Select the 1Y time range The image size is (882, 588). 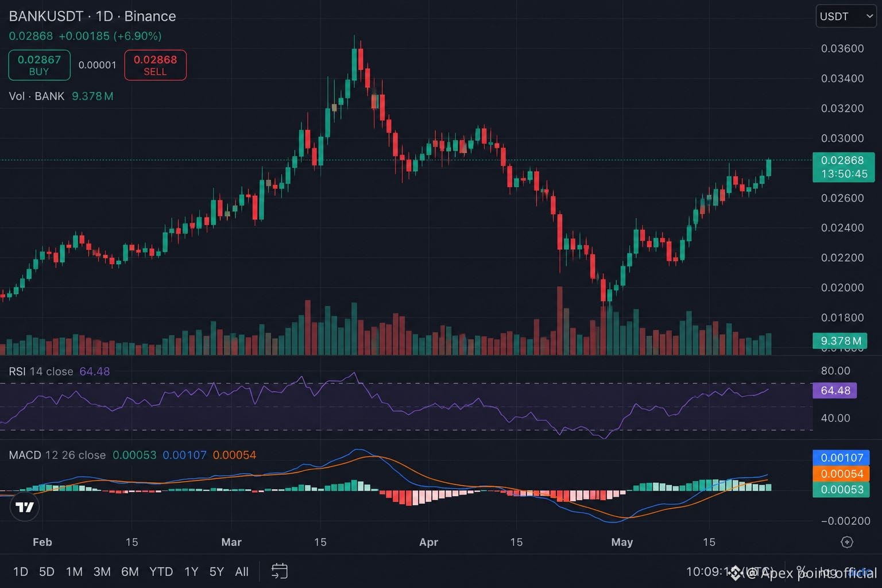coord(191,571)
